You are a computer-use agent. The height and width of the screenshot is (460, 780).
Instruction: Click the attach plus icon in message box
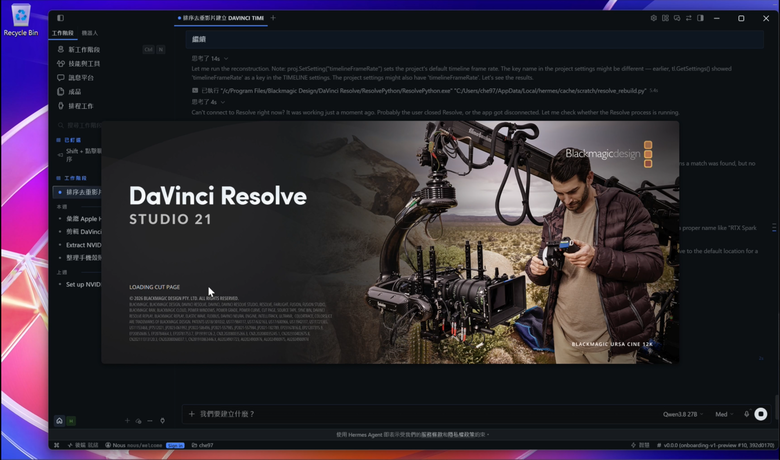tap(192, 414)
